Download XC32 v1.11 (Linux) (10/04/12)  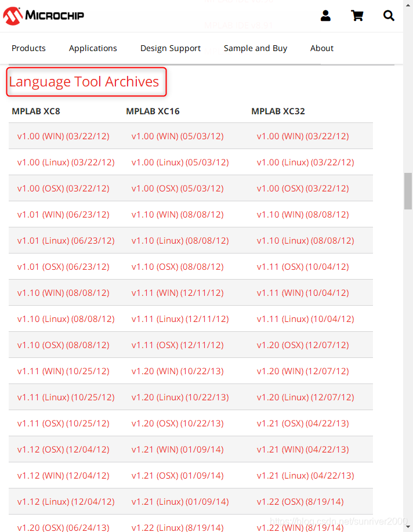click(306, 319)
